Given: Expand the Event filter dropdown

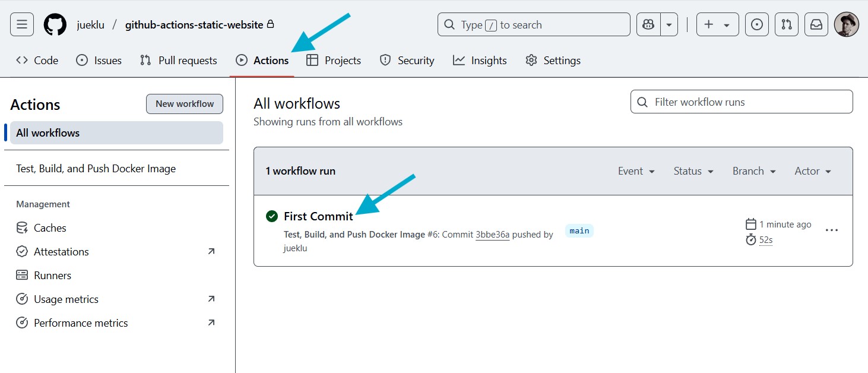Looking at the screenshot, I should [x=636, y=171].
